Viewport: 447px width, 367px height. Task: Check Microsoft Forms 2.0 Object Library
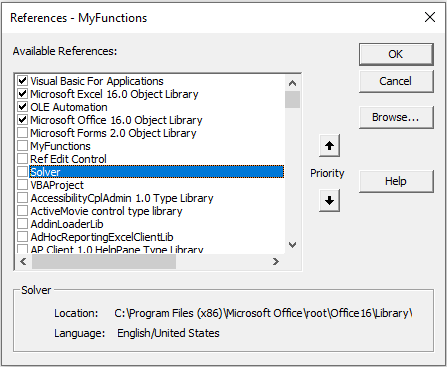point(22,133)
